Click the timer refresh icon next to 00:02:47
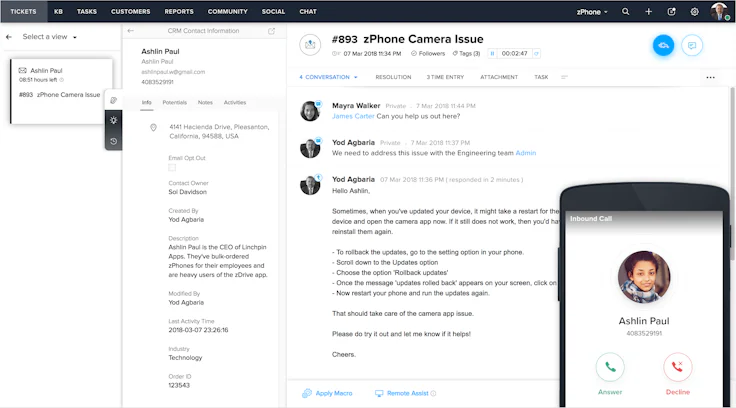 pos(536,54)
